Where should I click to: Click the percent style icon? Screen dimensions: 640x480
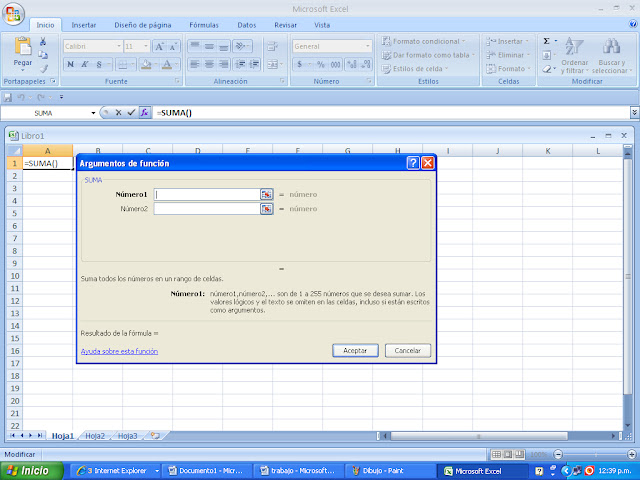(x=321, y=64)
